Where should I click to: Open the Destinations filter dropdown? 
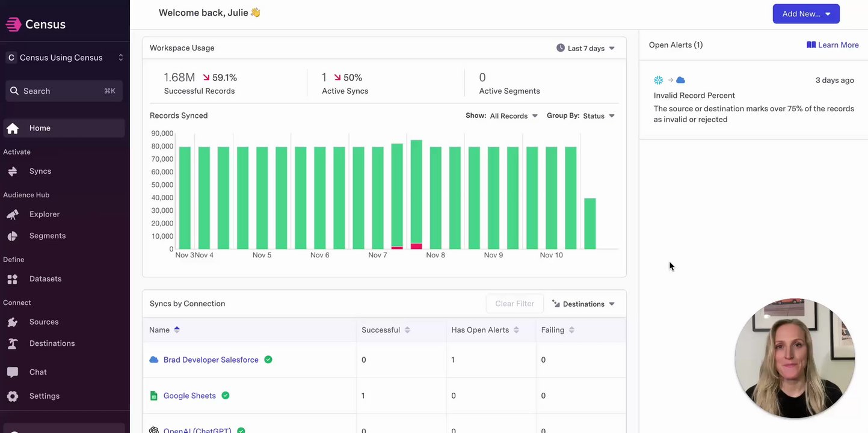pos(583,304)
